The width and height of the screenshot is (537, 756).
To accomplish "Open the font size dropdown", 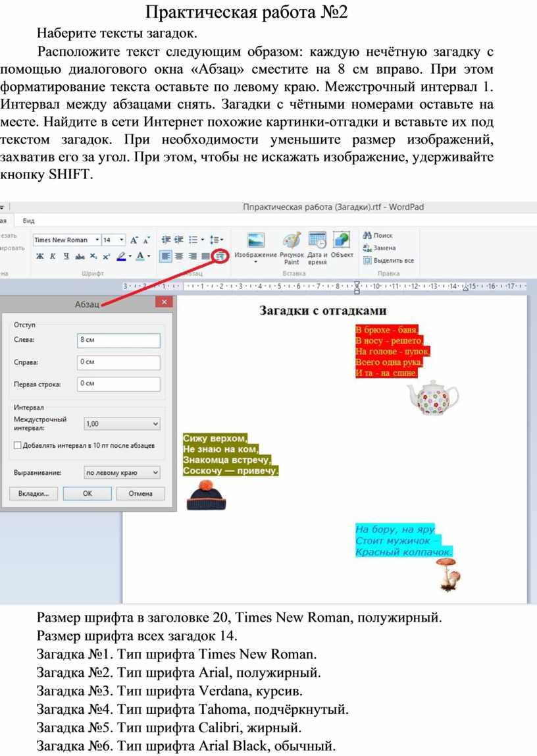I will coord(122,240).
